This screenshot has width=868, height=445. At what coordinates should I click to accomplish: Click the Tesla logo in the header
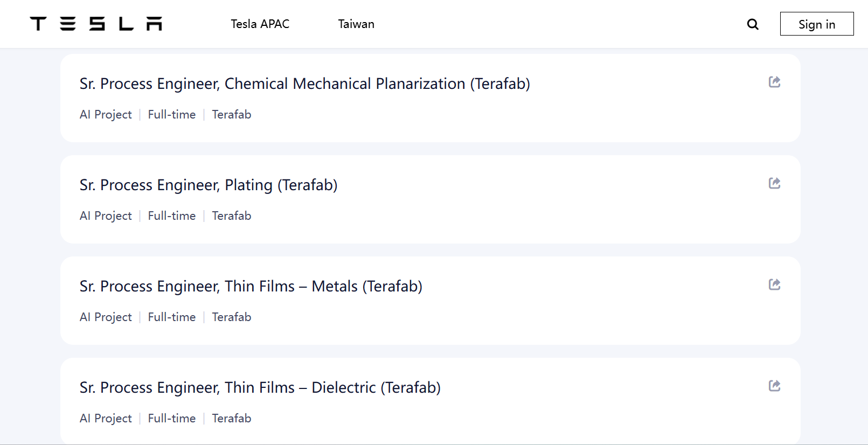[x=96, y=24]
